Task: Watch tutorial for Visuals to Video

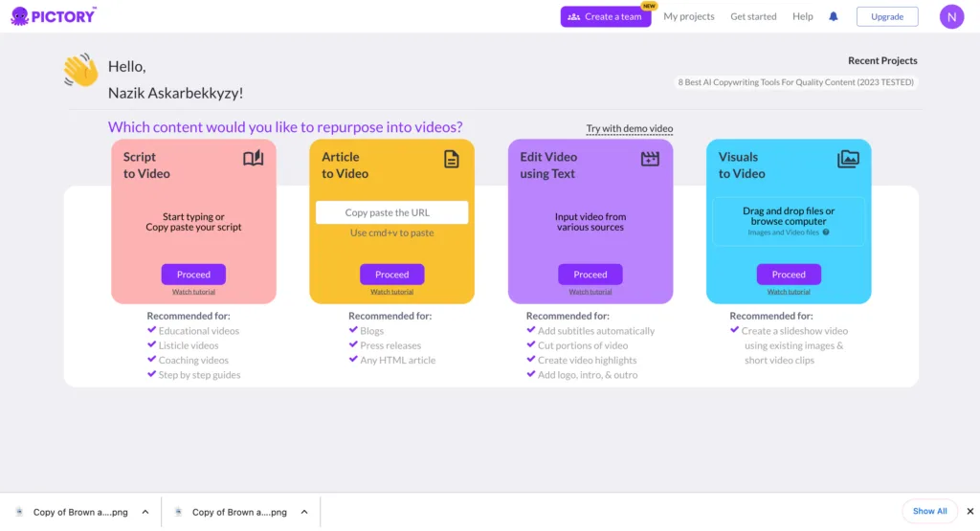Action: [x=789, y=292]
